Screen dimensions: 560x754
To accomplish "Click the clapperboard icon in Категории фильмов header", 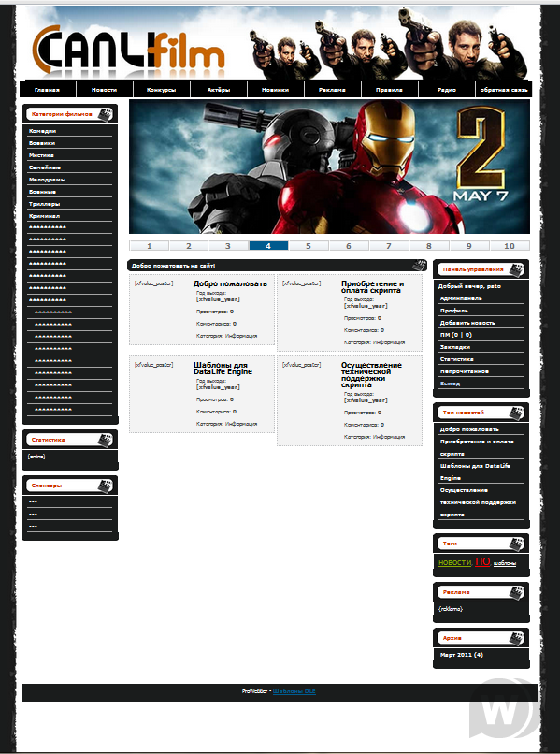I will (x=106, y=115).
